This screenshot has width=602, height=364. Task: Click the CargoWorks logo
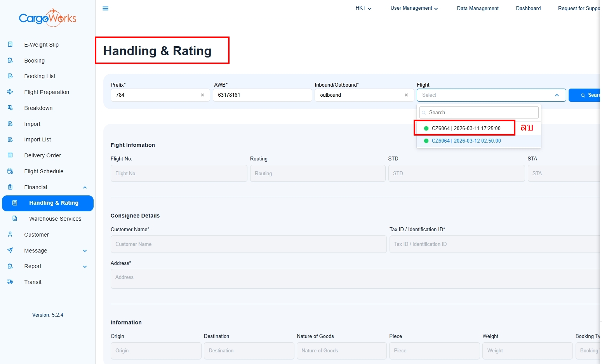click(x=47, y=18)
